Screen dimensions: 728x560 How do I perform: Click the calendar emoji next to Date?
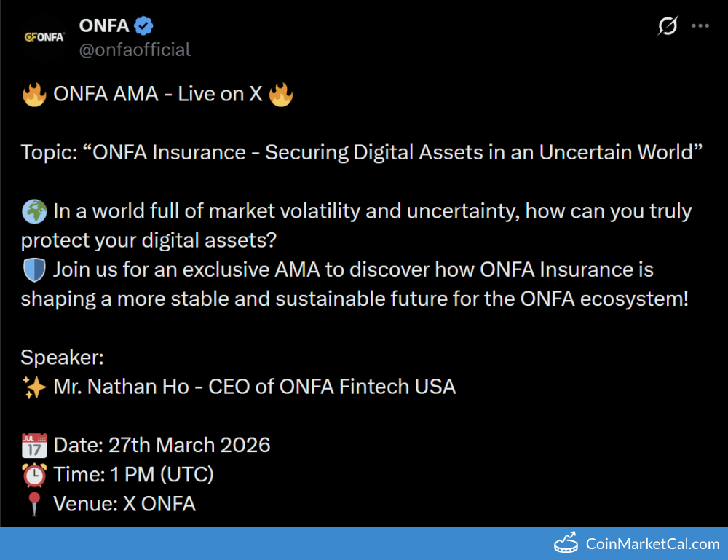pyautogui.click(x=34, y=445)
